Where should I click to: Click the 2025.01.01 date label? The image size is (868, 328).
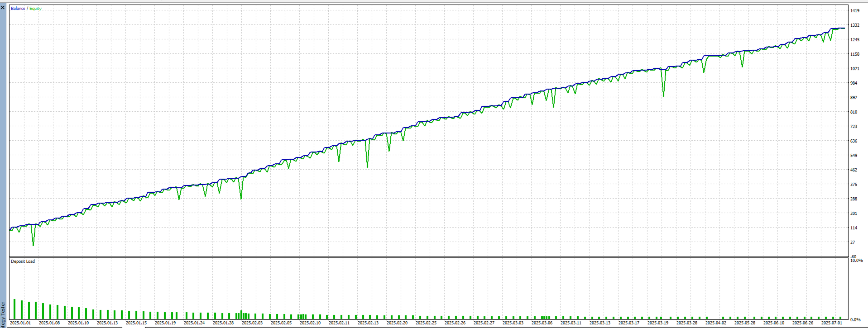pos(20,323)
